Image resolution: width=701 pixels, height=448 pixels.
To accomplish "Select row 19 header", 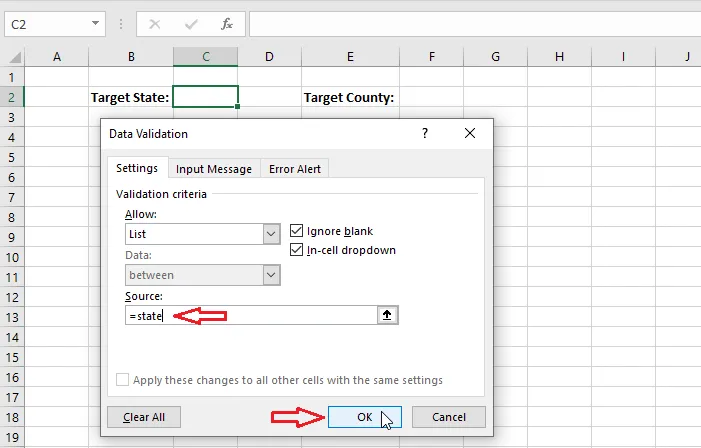I will pyautogui.click(x=12, y=437).
